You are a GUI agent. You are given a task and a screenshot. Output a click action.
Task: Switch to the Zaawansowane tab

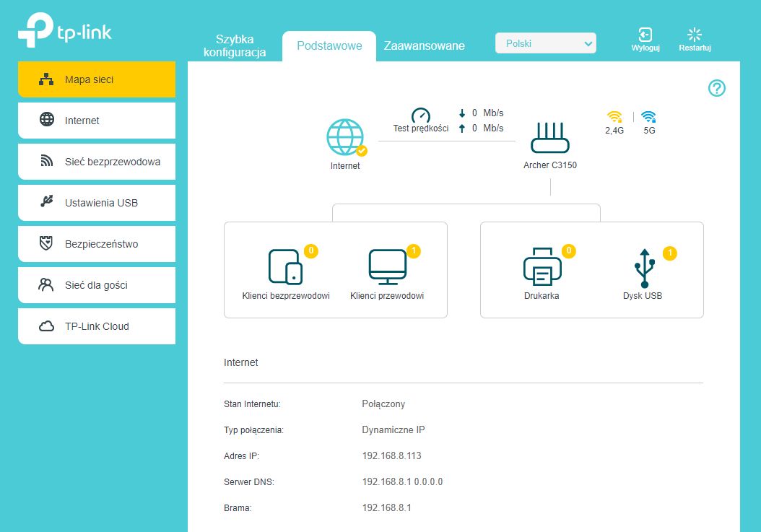click(424, 45)
